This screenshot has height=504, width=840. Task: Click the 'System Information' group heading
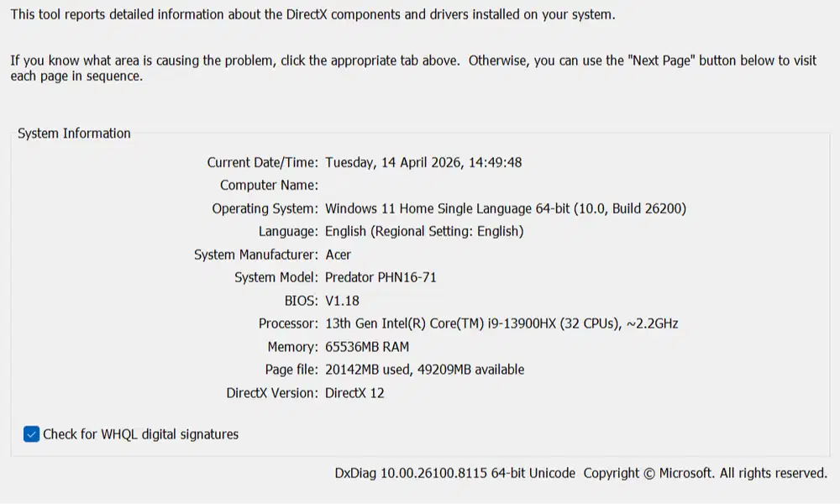[x=74, y=133]
